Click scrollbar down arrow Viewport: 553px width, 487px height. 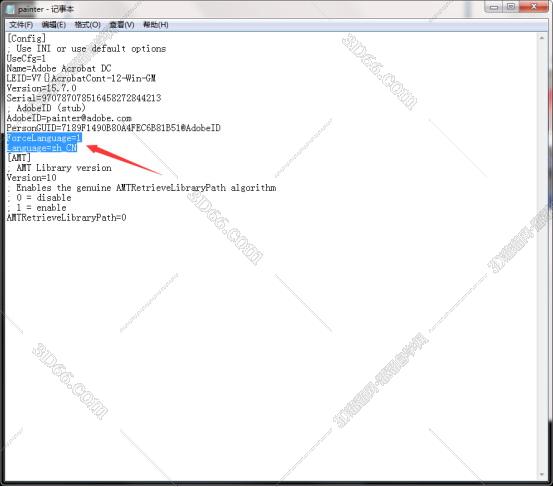[x=542, y=475]
